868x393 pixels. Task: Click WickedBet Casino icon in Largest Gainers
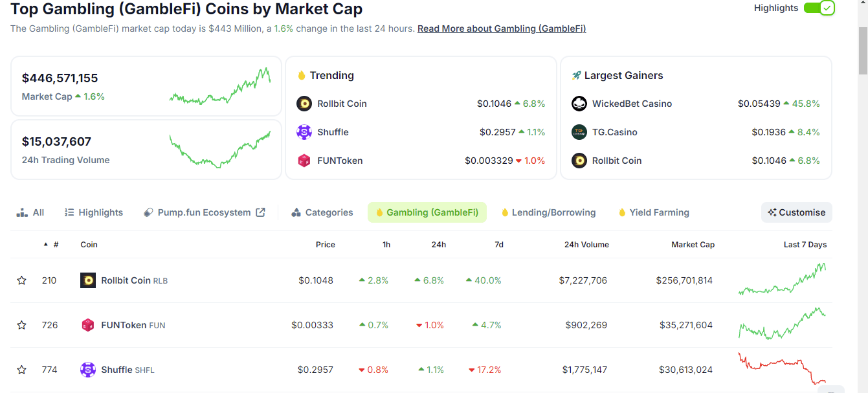coord(579,104)
